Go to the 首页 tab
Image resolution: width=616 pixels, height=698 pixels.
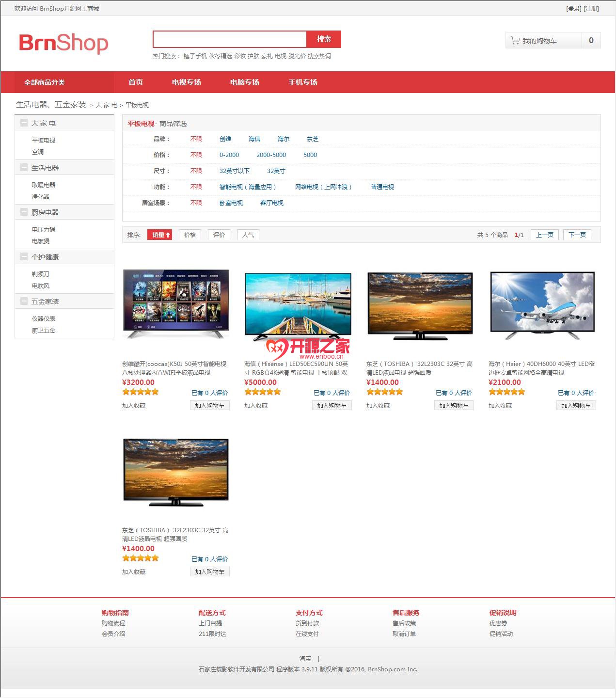pos(136,82)
